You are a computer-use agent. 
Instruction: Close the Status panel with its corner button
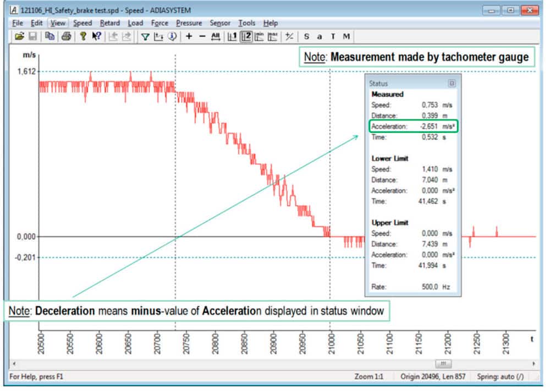pyautogui.click(x=452, y=84)
